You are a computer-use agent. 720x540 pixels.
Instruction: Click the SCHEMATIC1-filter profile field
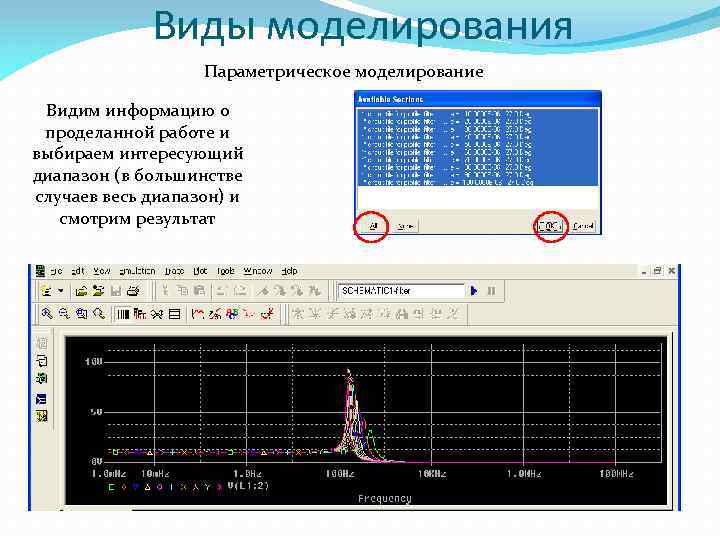pos(401,291)
